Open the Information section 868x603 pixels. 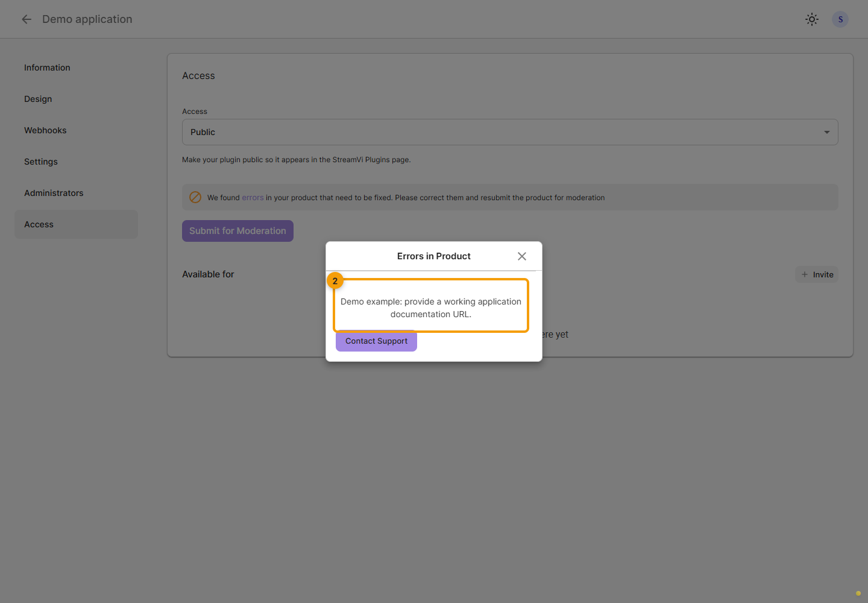(x=76, y=68)
